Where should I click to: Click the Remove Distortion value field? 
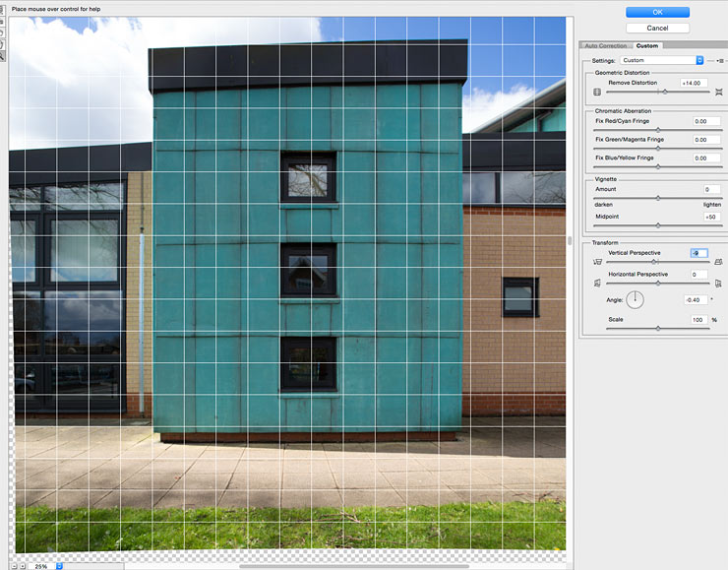click(694, 83)
